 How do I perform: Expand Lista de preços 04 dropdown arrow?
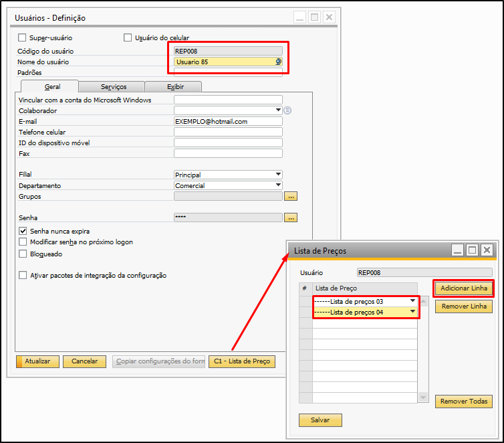(x=412, y=311)
